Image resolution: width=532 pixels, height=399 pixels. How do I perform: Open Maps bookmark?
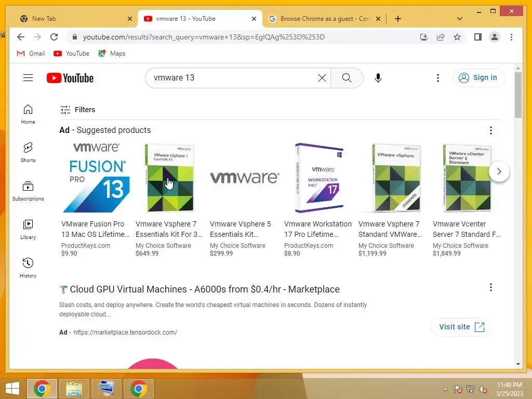(112, 54)
